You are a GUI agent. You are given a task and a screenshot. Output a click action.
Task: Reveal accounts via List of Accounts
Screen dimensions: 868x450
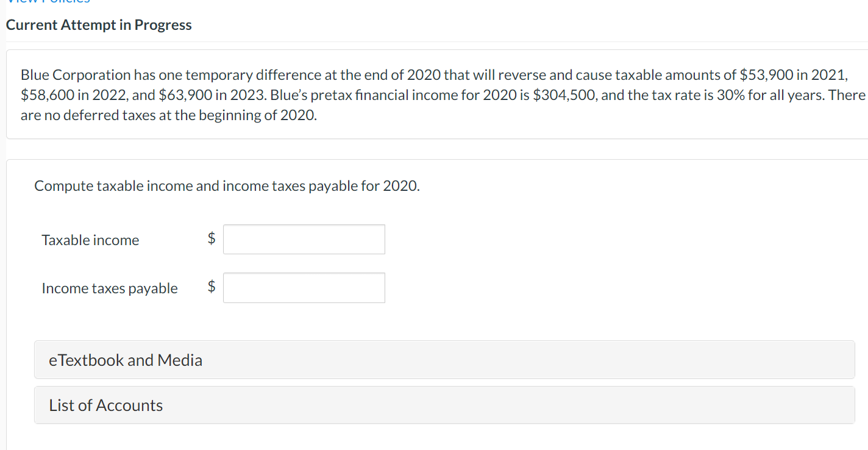point(105,405)
